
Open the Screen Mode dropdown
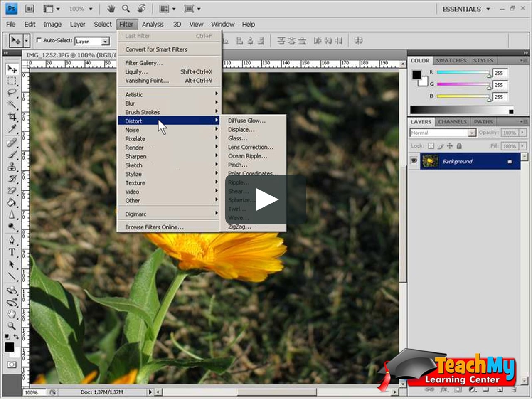click(x=192, y=8)
